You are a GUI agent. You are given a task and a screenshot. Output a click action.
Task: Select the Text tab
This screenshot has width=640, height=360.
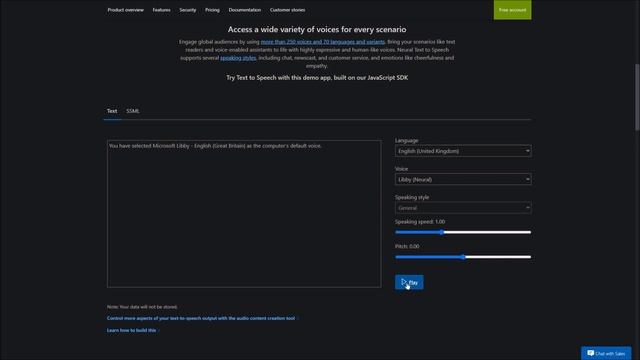[x=112, y=111]
